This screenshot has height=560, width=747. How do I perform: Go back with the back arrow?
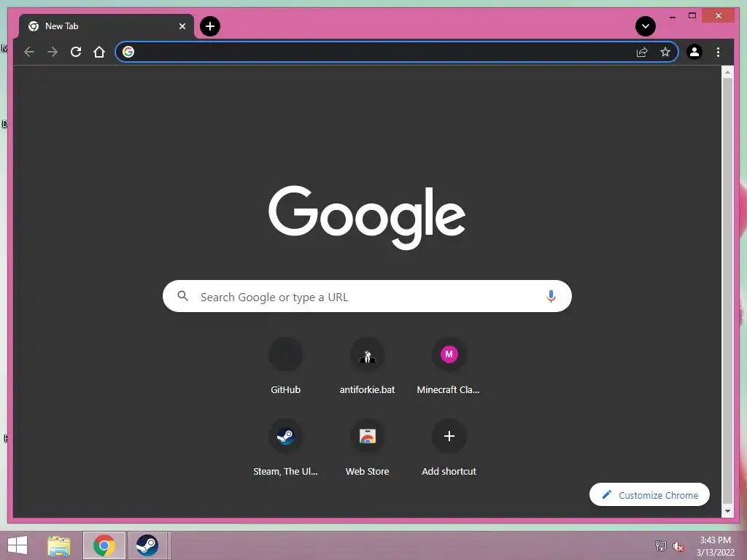tap(29, 52)
